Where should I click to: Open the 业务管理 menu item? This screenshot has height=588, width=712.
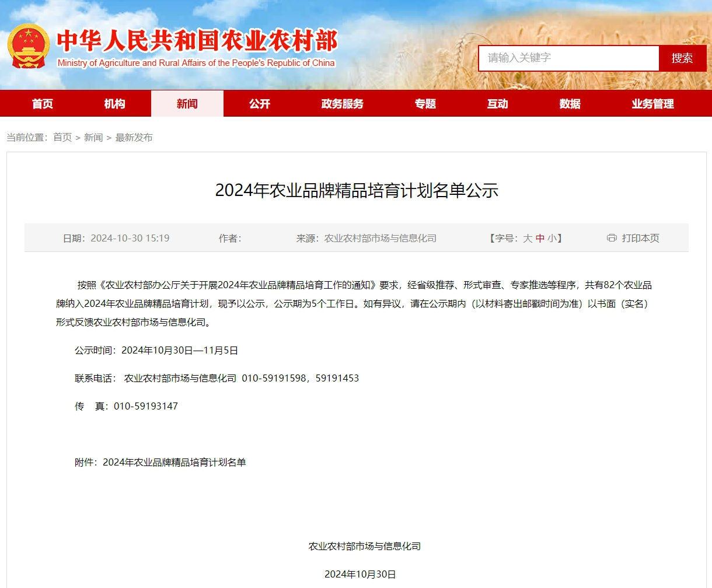(x=652, y=104)
